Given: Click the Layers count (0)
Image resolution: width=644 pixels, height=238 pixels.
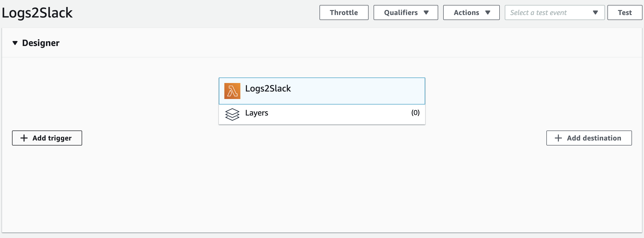Looking at the screenshot, I should 415,113.
